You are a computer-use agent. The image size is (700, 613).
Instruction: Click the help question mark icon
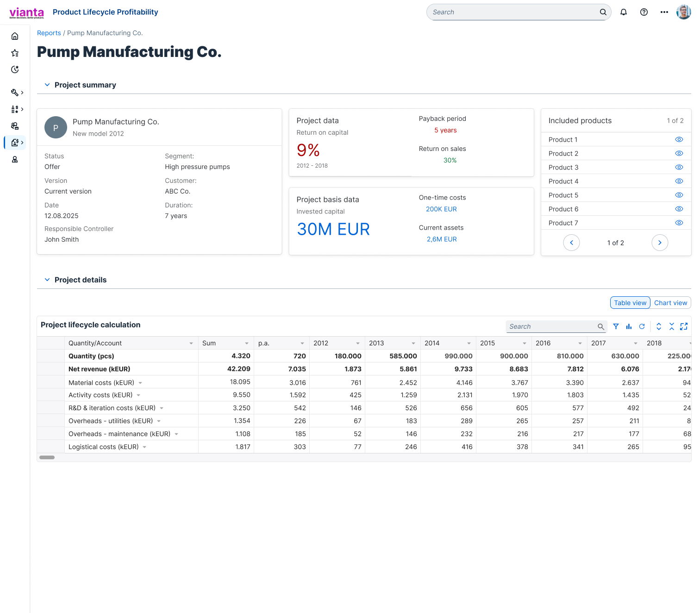click(644, 12)
